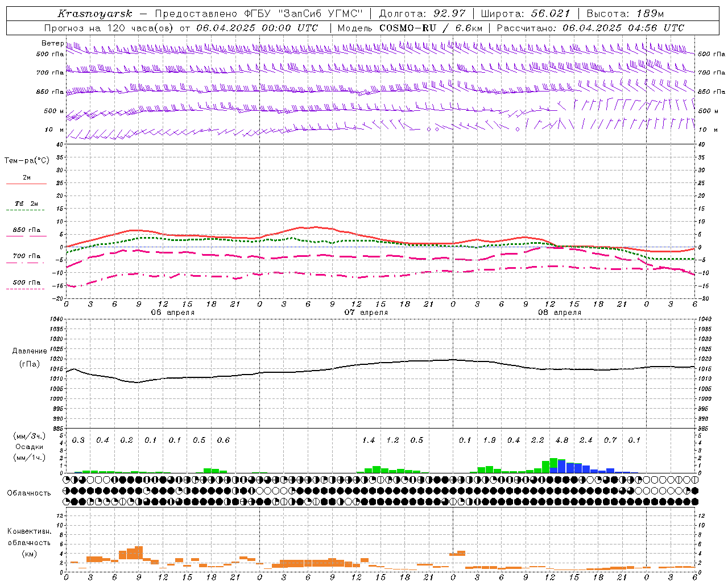Screen dimensions: 728x582
Task: Click the 500 гПа temperature legend entry
Action: tap(27, 282)
